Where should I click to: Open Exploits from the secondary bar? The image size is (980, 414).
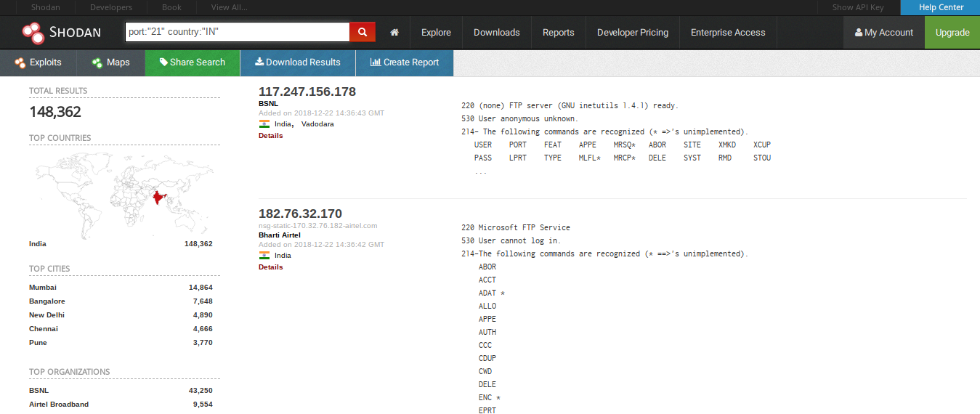click(x=38, y=62)
